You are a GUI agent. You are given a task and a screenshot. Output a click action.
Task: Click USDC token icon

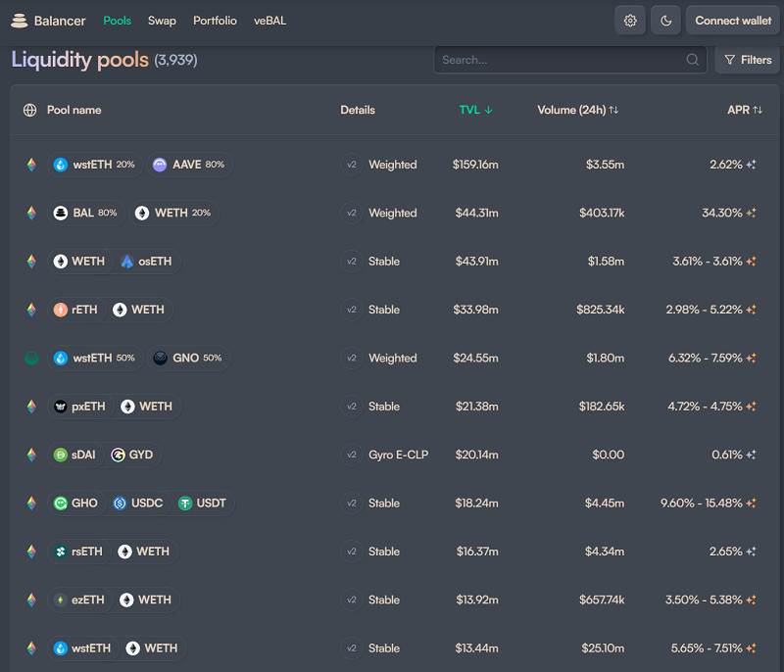pyautogui.click(x=120, y=504)
